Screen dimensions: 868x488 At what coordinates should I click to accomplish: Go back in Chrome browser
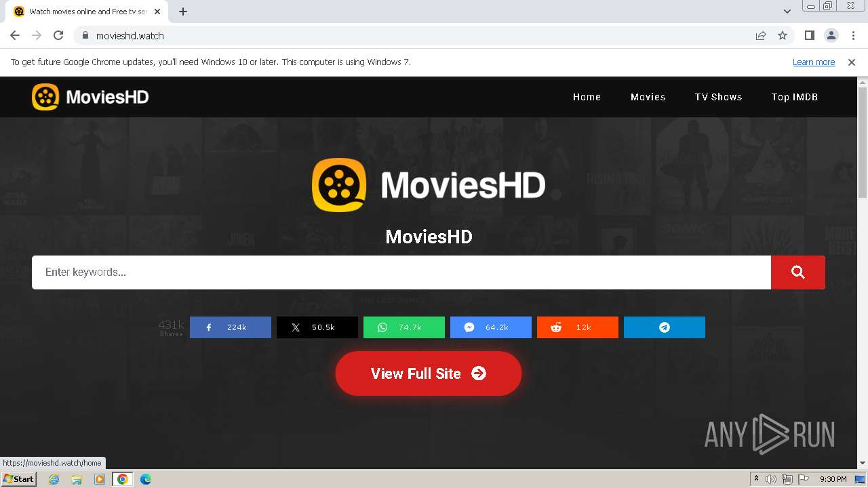[15, 36]
